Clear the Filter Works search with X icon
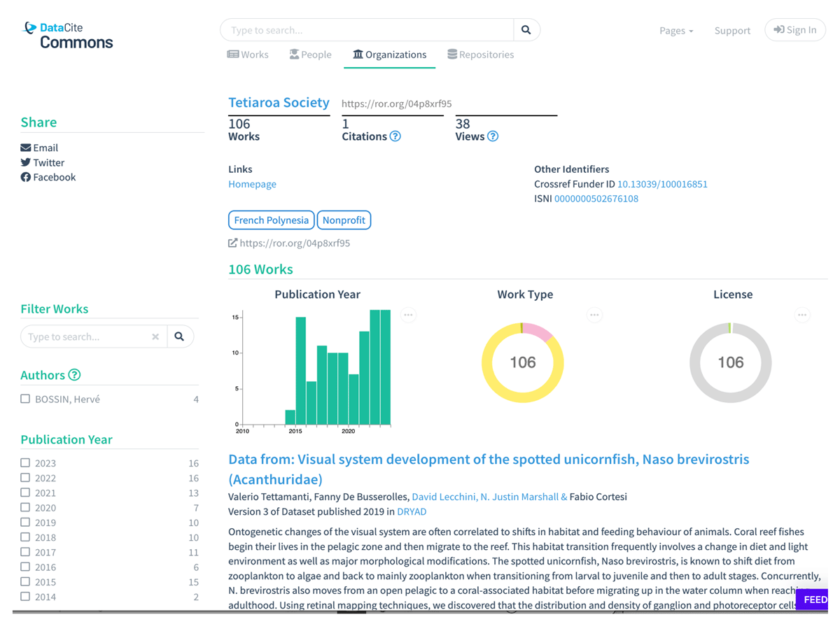Image resolution: width=840 pixels, height=624 pixels. coord(155,336)
